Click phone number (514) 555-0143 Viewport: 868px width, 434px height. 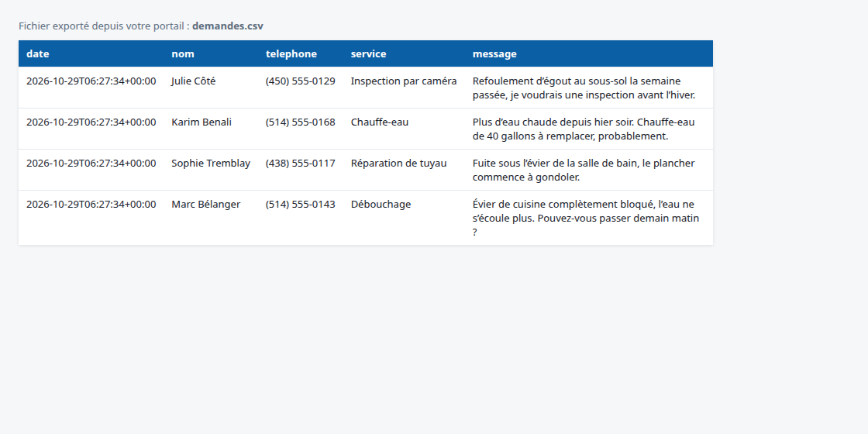pyautogui.click(x=300, y=205)
